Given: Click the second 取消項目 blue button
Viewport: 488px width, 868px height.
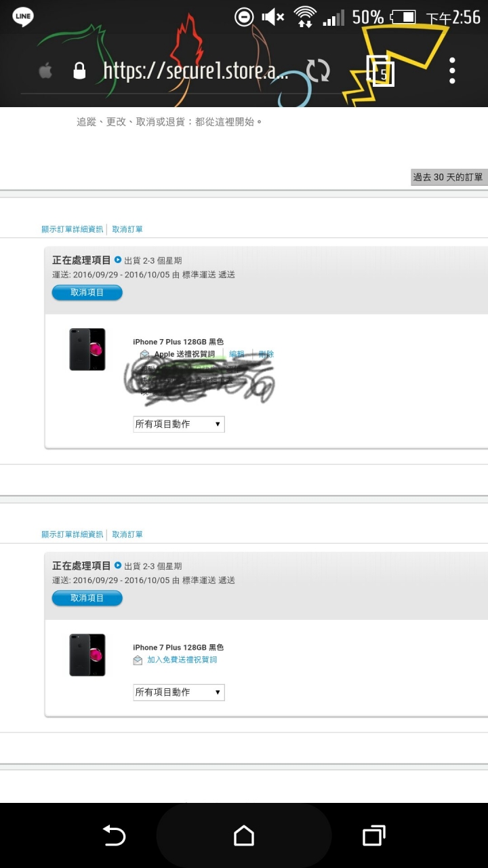Looking at the screenshot, I should 87,597.
